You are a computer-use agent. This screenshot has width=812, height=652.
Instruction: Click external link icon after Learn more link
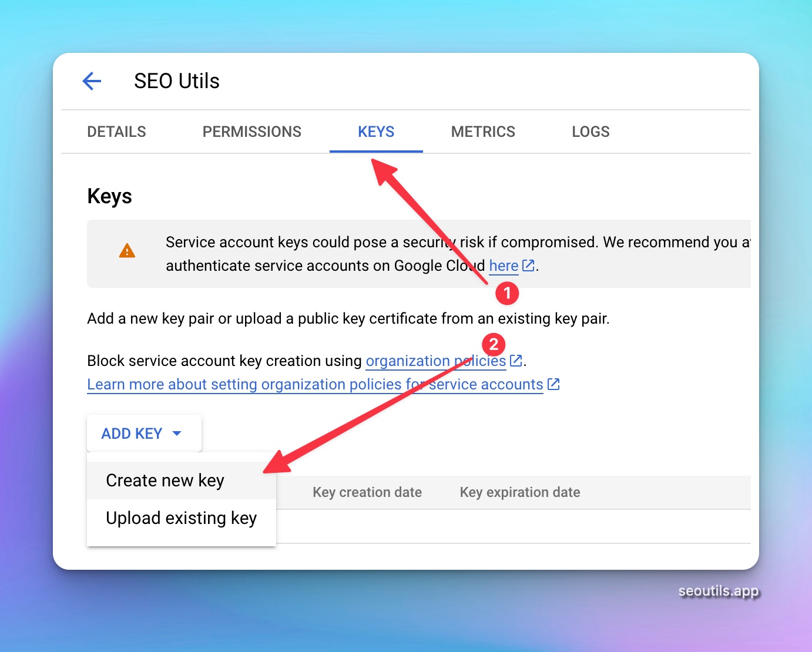click(x=553, y=384)
